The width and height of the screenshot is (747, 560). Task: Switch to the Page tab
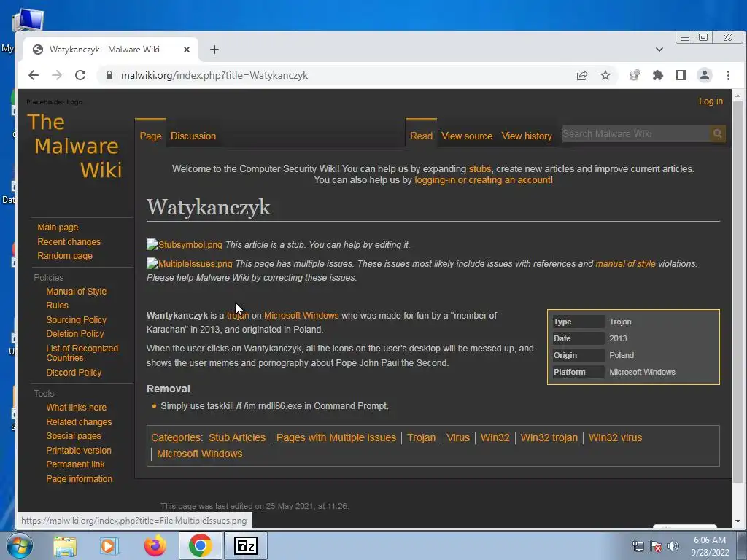pyautogui.click(x=150, y=136)
